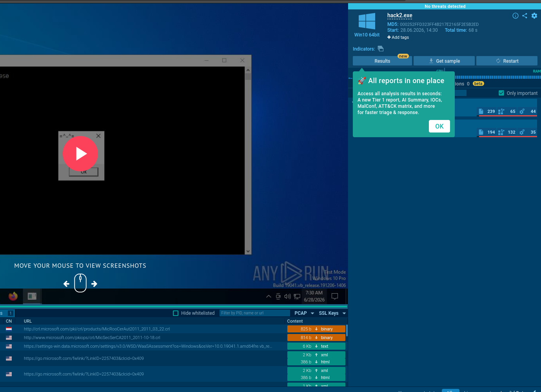Click the gears icon with count 35

coord(522,132)
